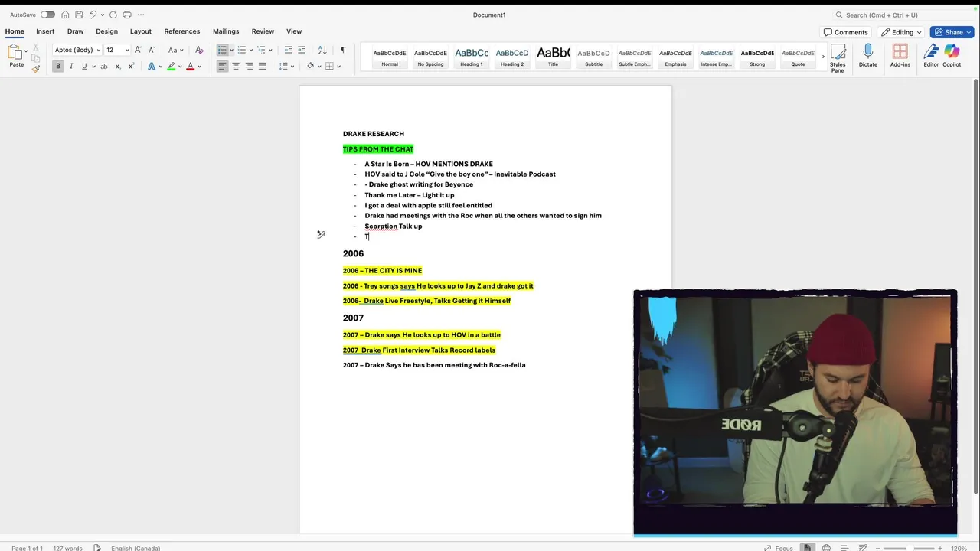Open the Design tab
The height and width of the screenshot is (551, 980).
pyautogui.click(x=106, y=31)
